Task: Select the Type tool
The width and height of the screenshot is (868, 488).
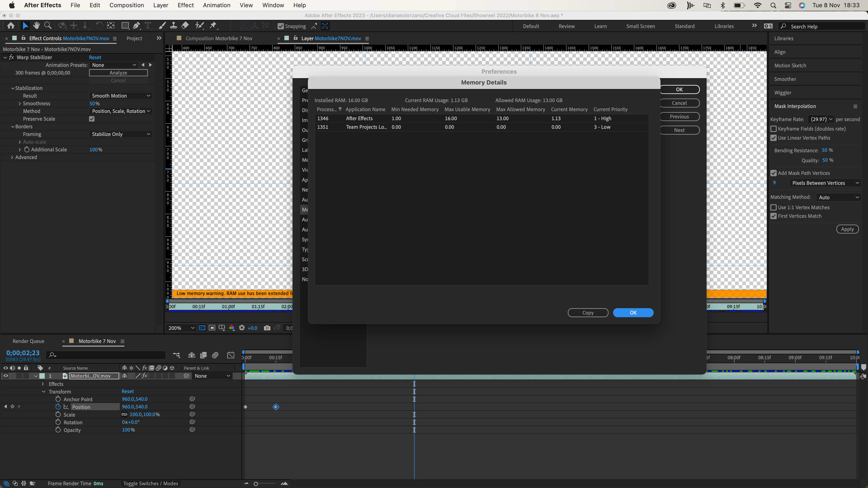Action: point(148,26)
